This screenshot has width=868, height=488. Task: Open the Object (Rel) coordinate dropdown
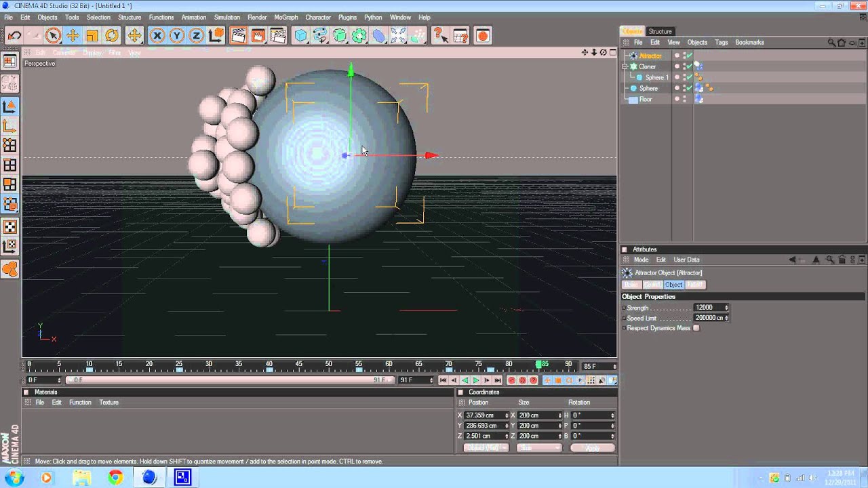coord(486,448)
